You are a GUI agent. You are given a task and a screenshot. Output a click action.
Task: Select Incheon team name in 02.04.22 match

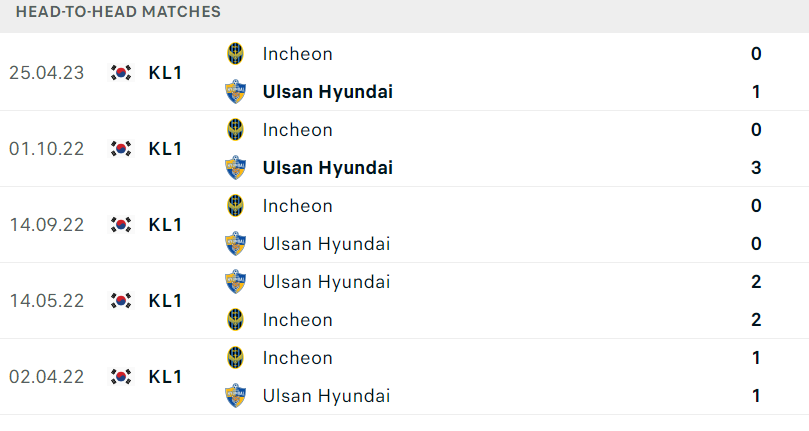(x=298, y=358)
